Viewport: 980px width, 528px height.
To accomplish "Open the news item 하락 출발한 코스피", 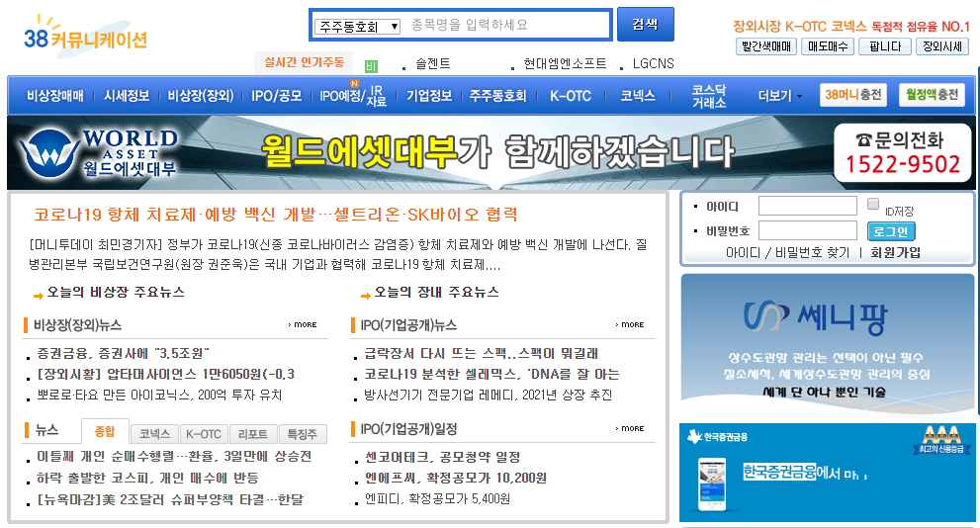I will [x=147, y=478].
